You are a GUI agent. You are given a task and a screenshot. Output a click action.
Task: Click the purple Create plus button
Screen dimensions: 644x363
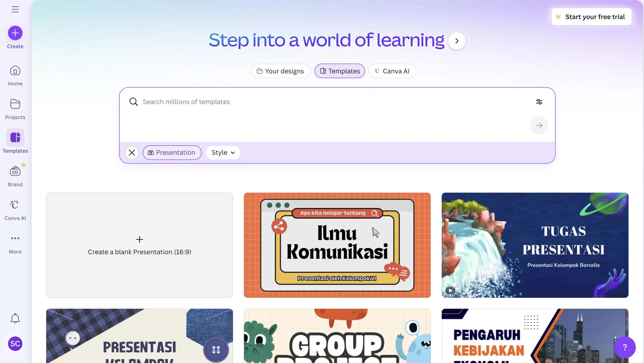[x=15, y=33]
